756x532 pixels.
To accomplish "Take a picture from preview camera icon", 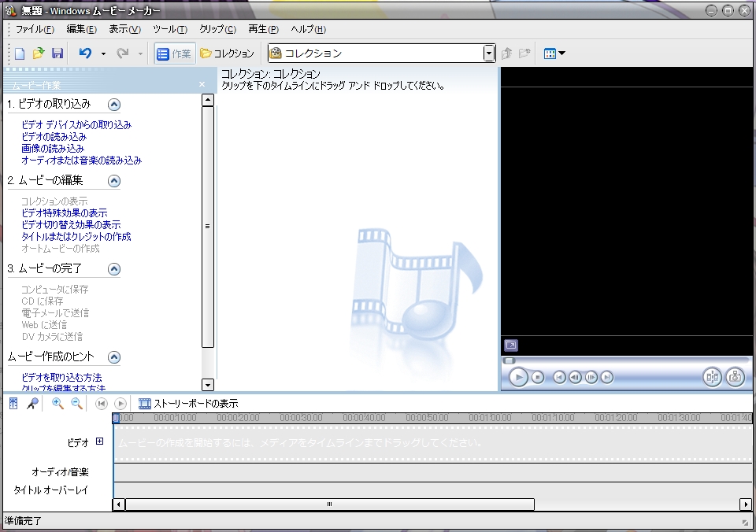I will pyautogui.click(x=736, y=377).
